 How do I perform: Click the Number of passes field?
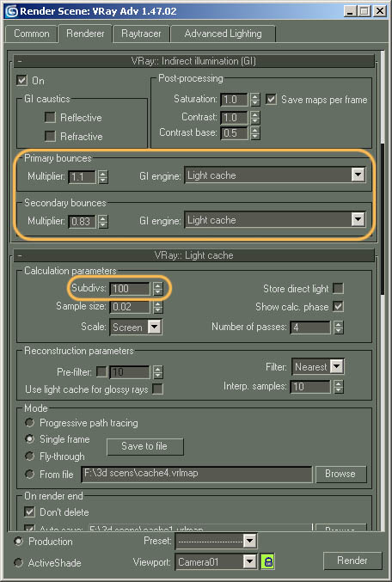[x=310, y=328]
